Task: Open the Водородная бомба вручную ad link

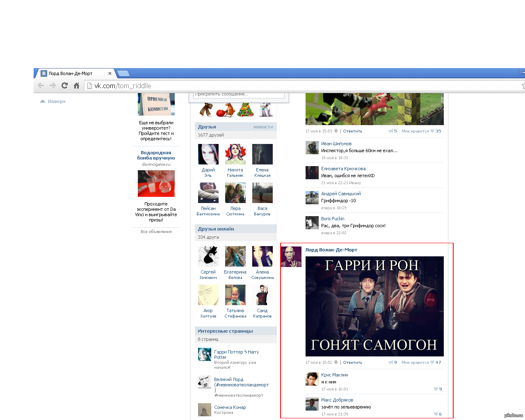Action: pos(156,155)
